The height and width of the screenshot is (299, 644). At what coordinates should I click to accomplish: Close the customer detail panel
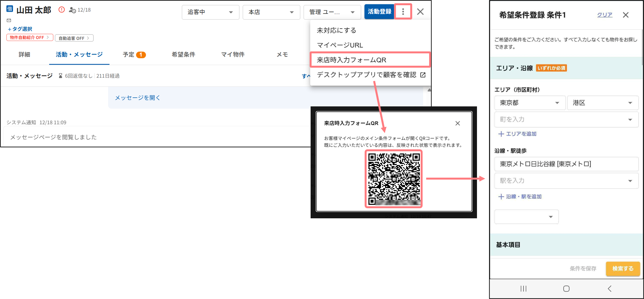click(420, 12)
